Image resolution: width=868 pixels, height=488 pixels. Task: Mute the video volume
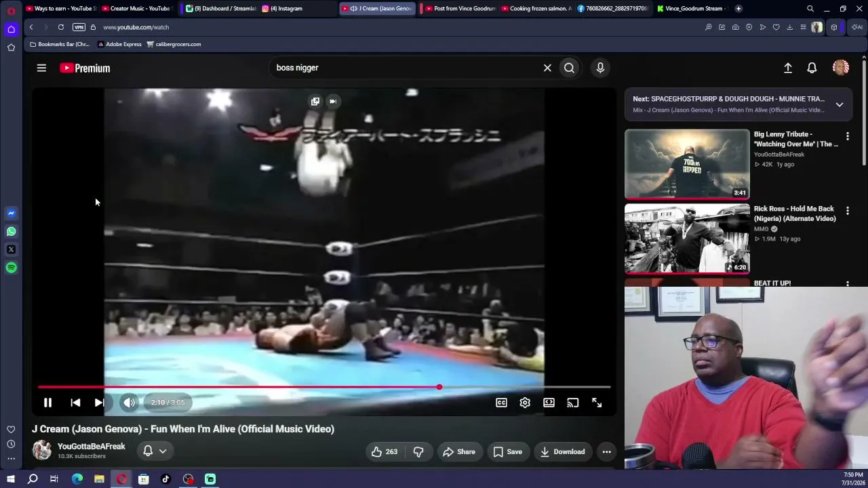[x=129, y=403]
